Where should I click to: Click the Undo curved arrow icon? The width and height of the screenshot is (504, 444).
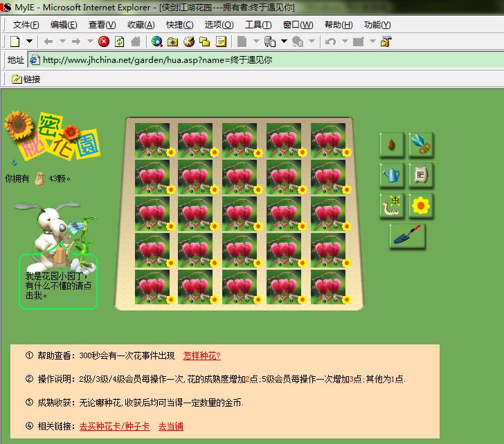[330, 41]
